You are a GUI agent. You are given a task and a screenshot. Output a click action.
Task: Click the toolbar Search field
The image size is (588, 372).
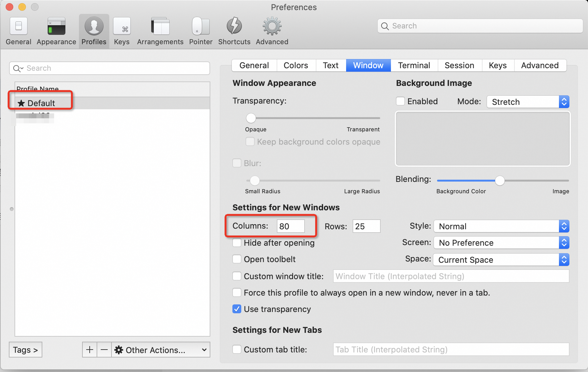point(480,26)
